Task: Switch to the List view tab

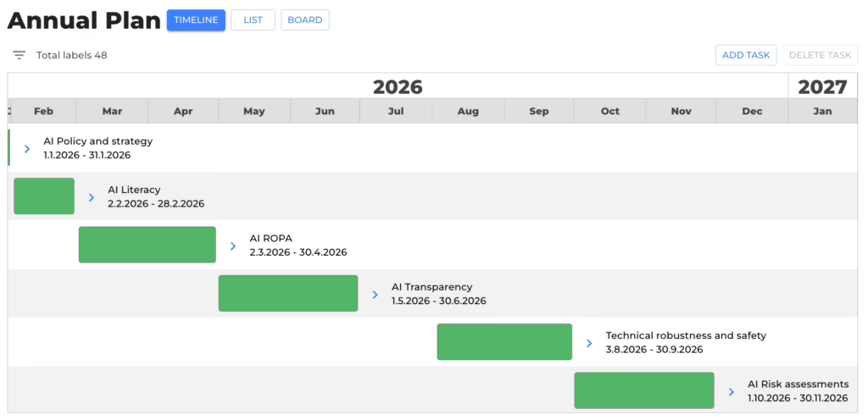Action: [253, 20]
